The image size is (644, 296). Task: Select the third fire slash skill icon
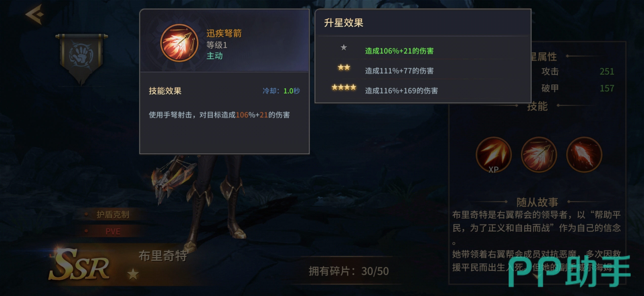(584, 155)
